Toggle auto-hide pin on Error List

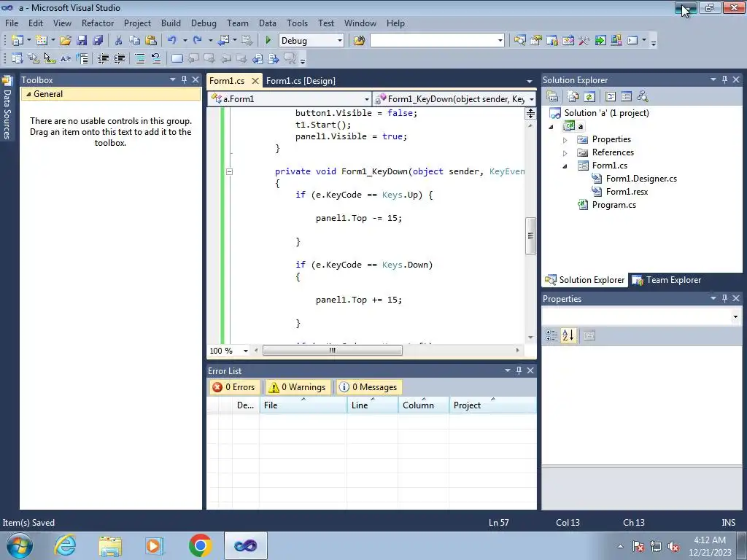(519, 370)
